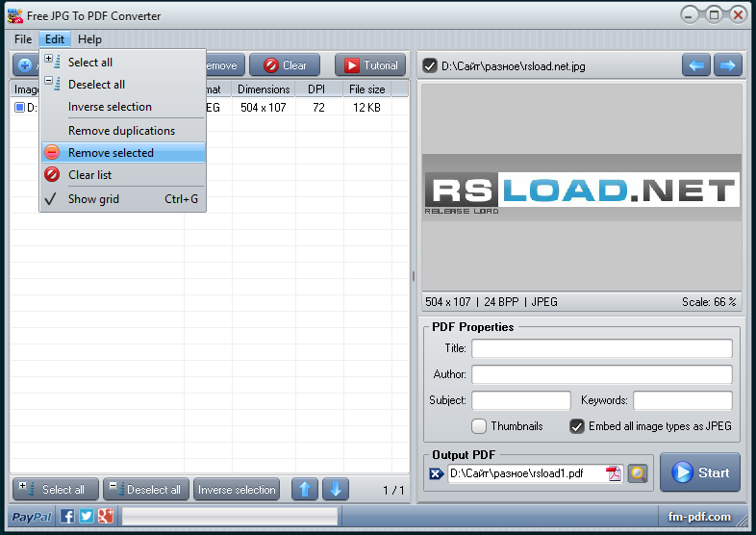Open the Facebook share icon
This screenshot has width=756, height=535.
coord(67,516)
